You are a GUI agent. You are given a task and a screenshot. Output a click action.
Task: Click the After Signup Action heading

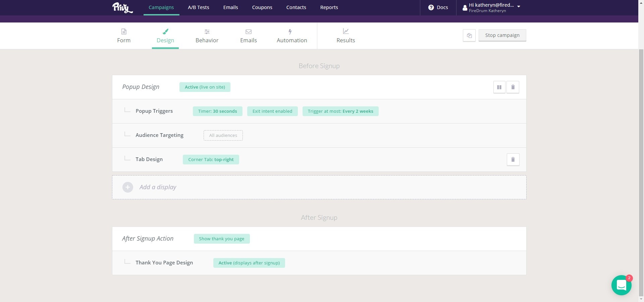[148, 239]
